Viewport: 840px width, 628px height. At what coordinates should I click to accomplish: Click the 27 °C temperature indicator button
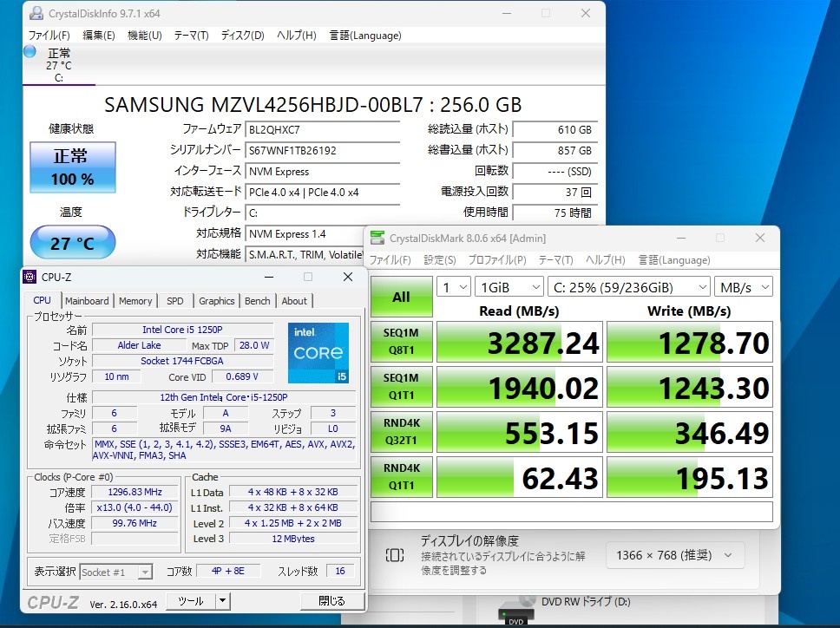(x=72, y=243)
